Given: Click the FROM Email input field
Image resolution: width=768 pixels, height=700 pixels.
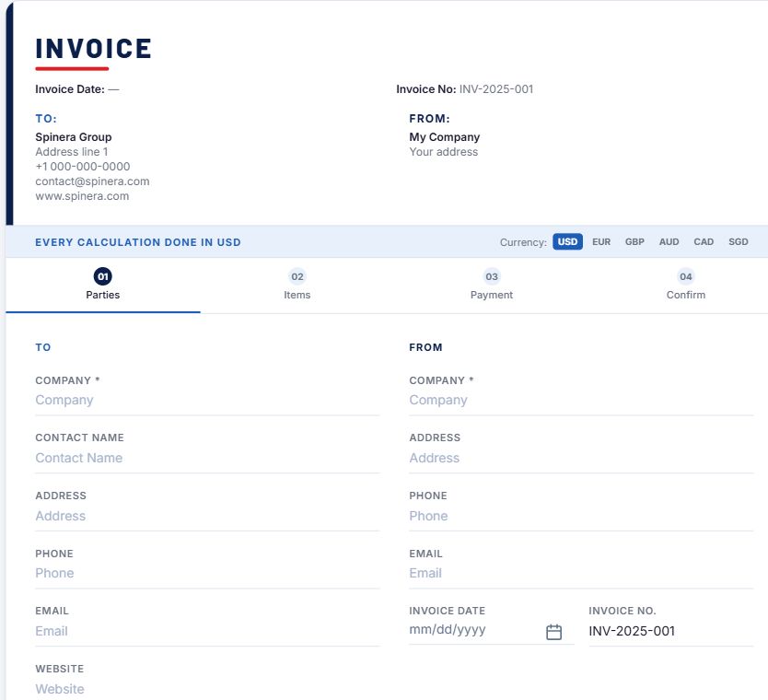Looking at the screenshot, I should coord(581,573).
